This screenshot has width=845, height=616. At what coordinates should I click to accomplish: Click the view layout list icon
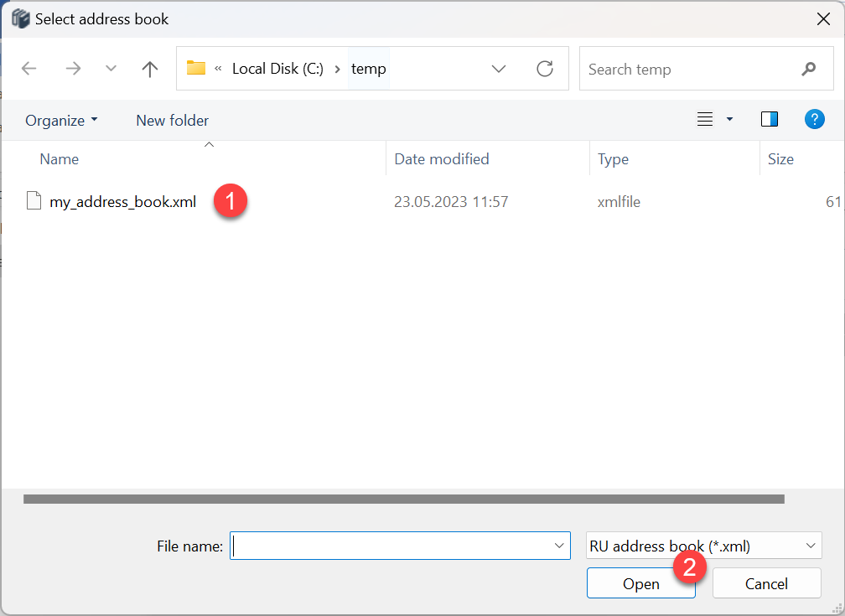705,120
